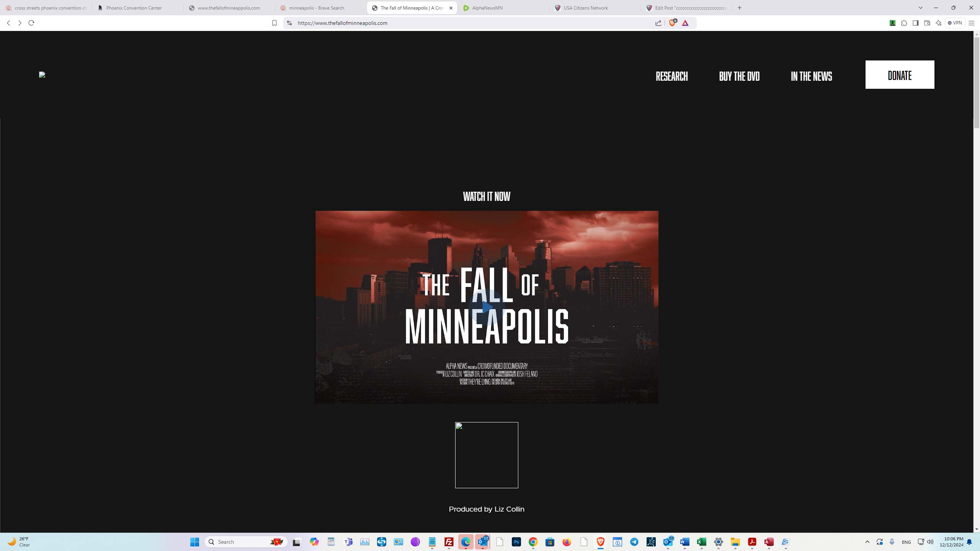
Task: Toggle the browser sidebar panel
Action: coord(915,23)
